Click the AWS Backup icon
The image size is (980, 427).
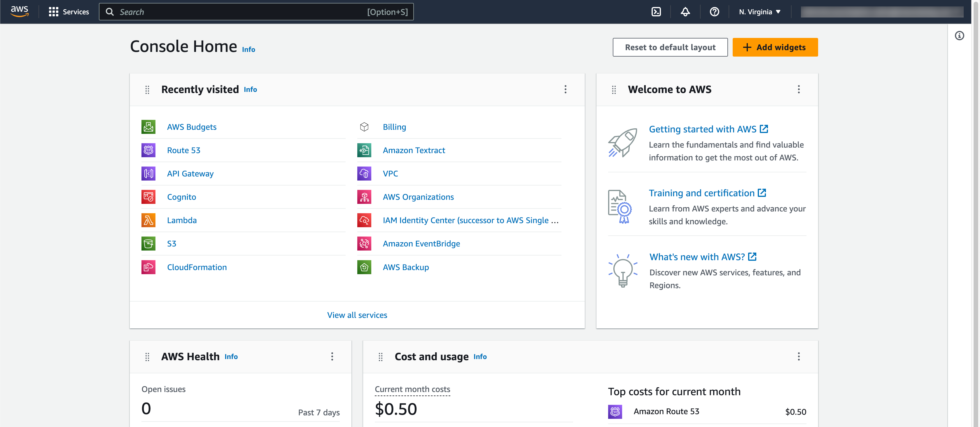[x=364, y=267]
